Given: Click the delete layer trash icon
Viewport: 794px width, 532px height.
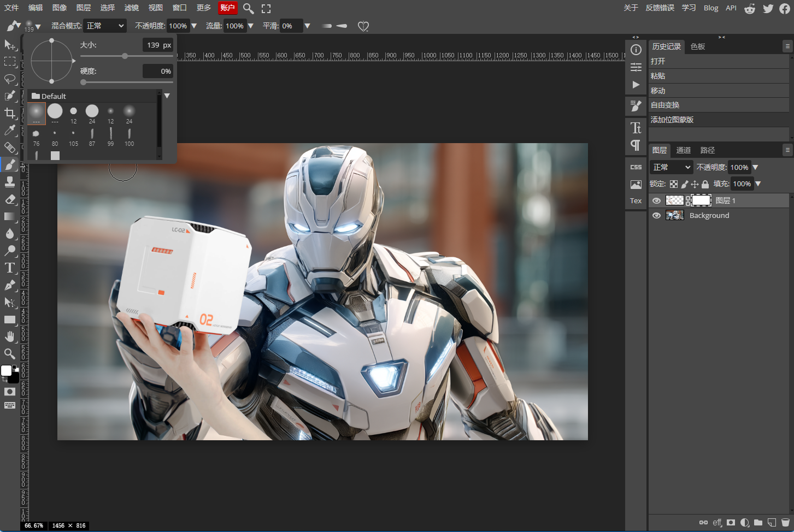Looking at the screenshot, I should pyautogui.click(x=785, y=523).
